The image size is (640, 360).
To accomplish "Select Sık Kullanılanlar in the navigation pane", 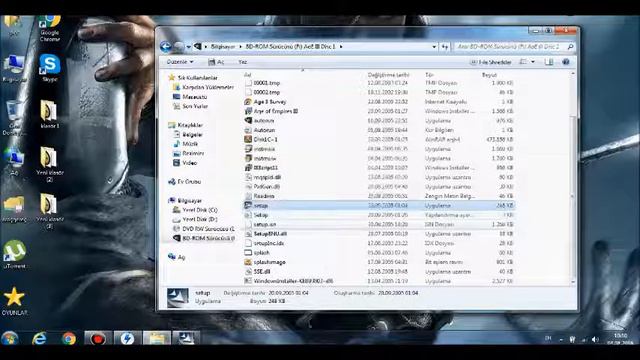I will tap(198, 78).
